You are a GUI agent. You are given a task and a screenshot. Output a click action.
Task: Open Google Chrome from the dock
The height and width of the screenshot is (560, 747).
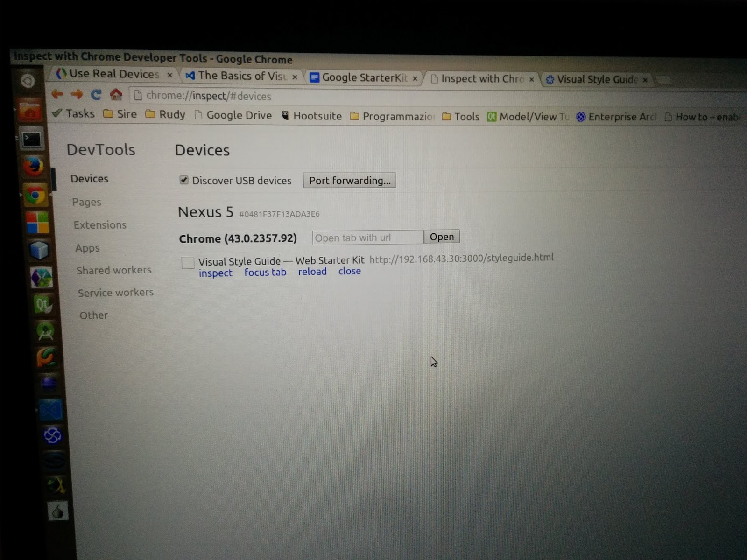[x=35, y=195]
